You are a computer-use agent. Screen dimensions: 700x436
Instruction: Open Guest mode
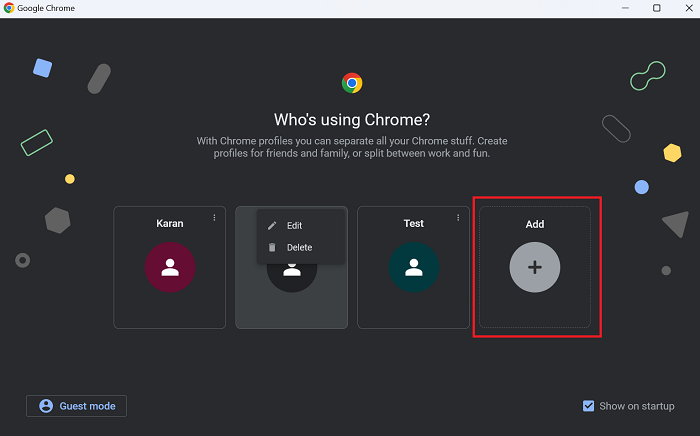77,406
